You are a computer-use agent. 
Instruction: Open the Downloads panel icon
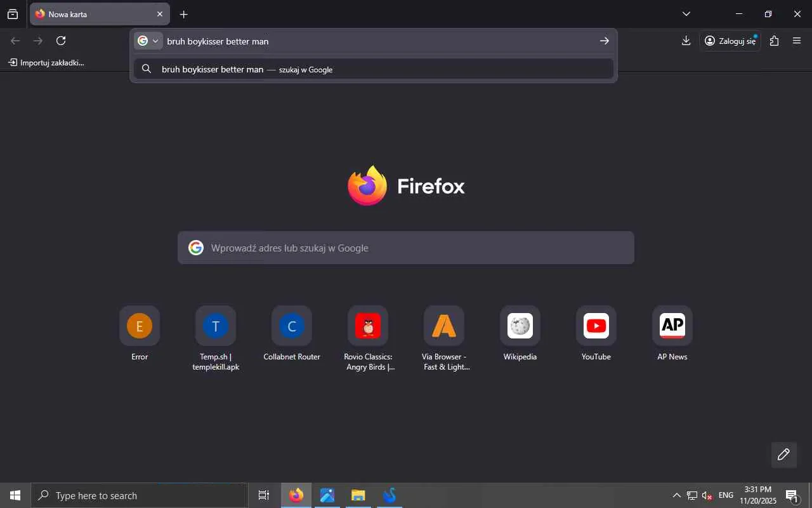coord(686,41)
